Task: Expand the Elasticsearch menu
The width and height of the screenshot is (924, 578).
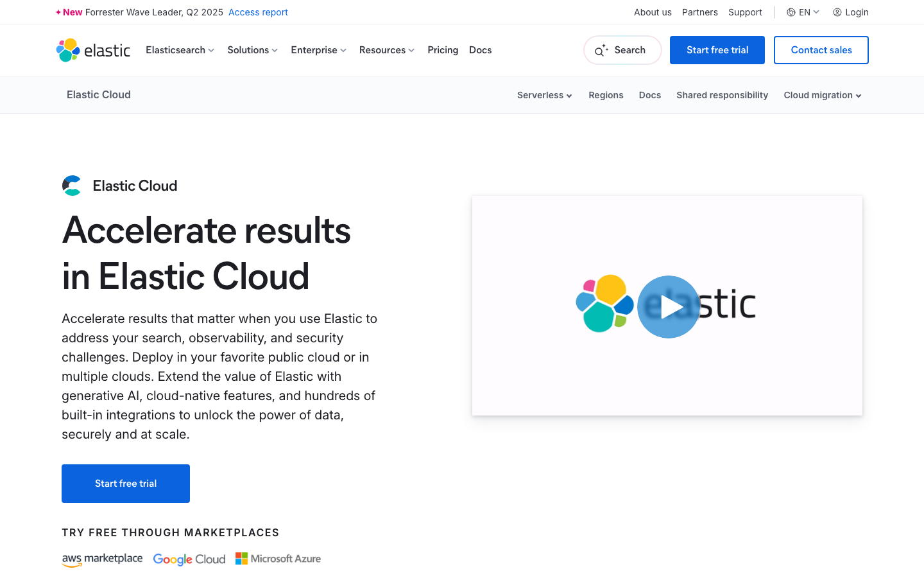Action: pyautogui.click(x=180, y=50)
